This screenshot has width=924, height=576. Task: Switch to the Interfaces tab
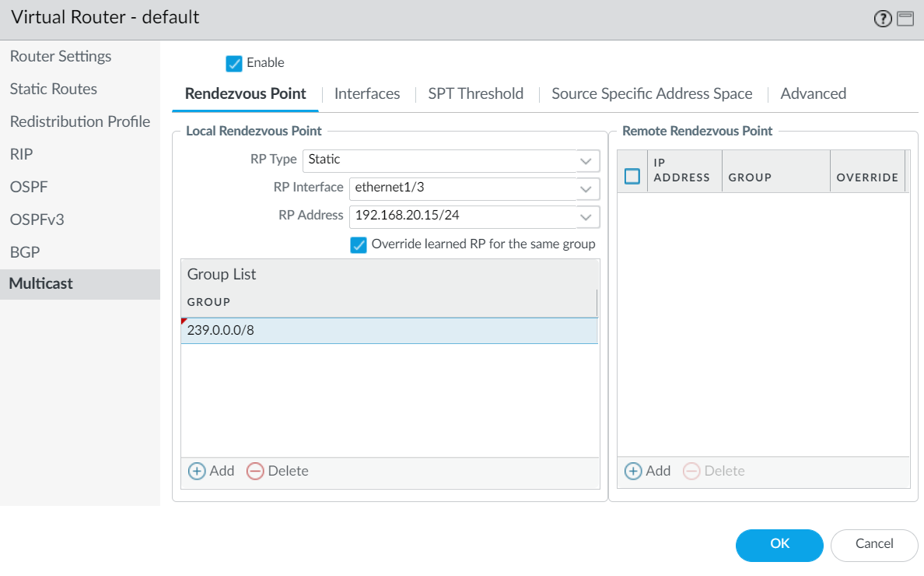coord(367,93)
